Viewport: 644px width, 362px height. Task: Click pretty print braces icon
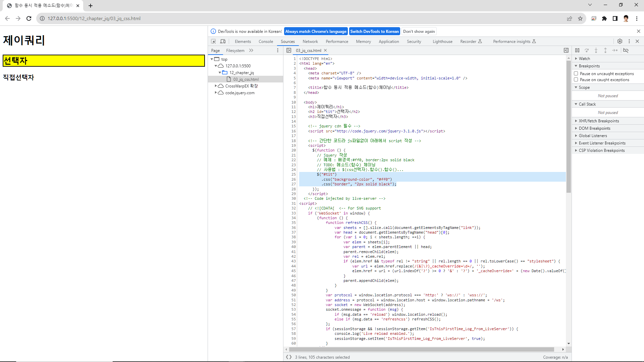[x=289, y=357]
